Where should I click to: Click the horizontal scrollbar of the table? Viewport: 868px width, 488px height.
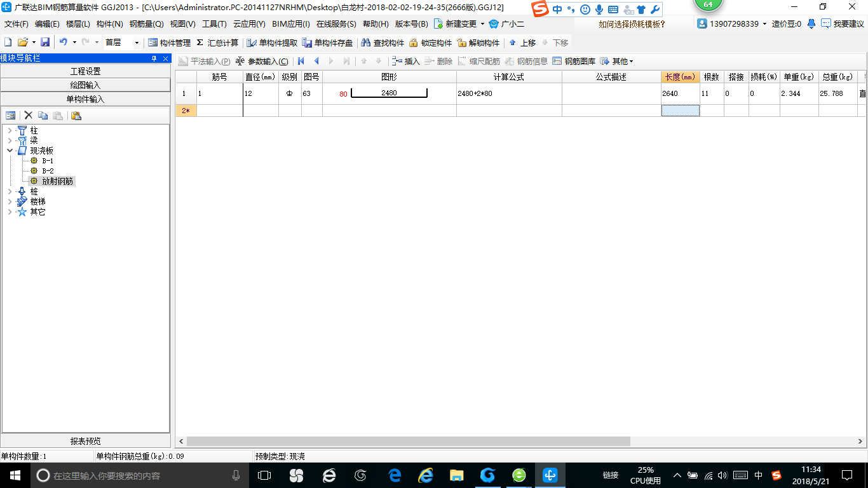[x=408, y=441]
